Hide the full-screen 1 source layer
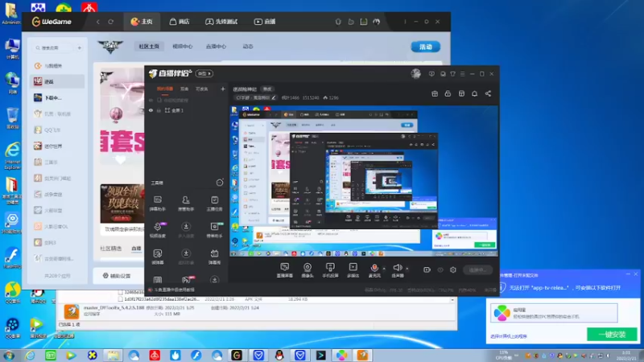 point(151,110)
